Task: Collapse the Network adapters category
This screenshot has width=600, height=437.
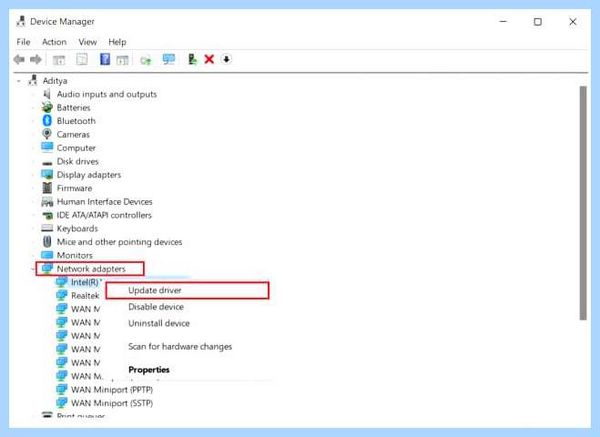Action: pyautogui.click(x=33, y=269)
